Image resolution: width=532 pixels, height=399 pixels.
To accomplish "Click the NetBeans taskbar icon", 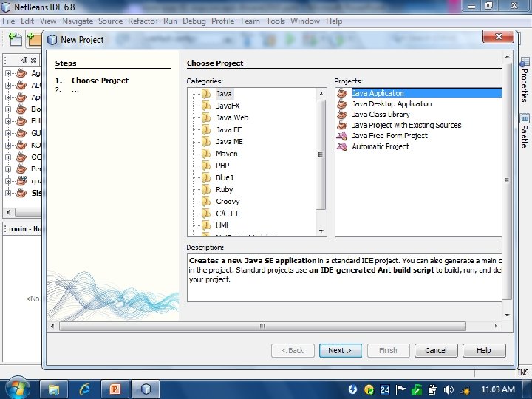I will [146, 389].
